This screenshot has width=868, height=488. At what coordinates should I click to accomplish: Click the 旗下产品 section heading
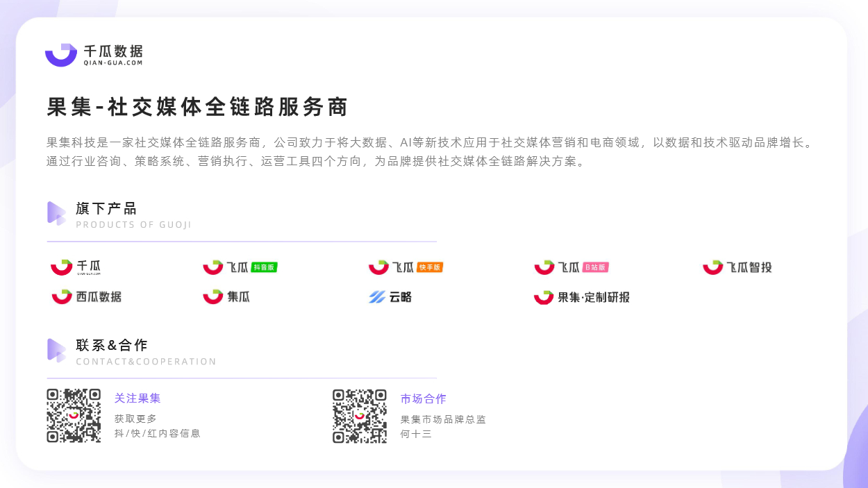106,208
